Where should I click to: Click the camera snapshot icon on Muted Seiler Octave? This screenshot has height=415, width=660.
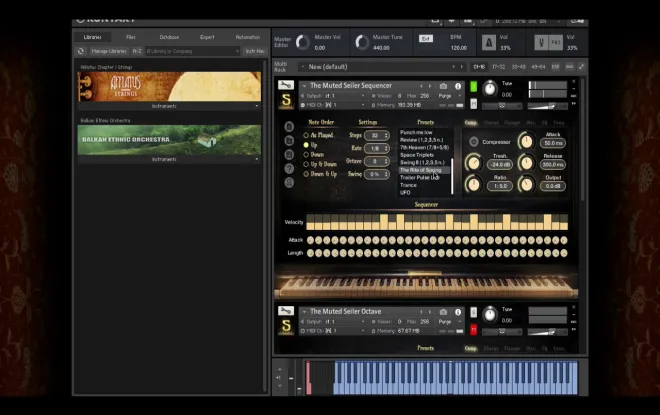click(x=443, y=312)
